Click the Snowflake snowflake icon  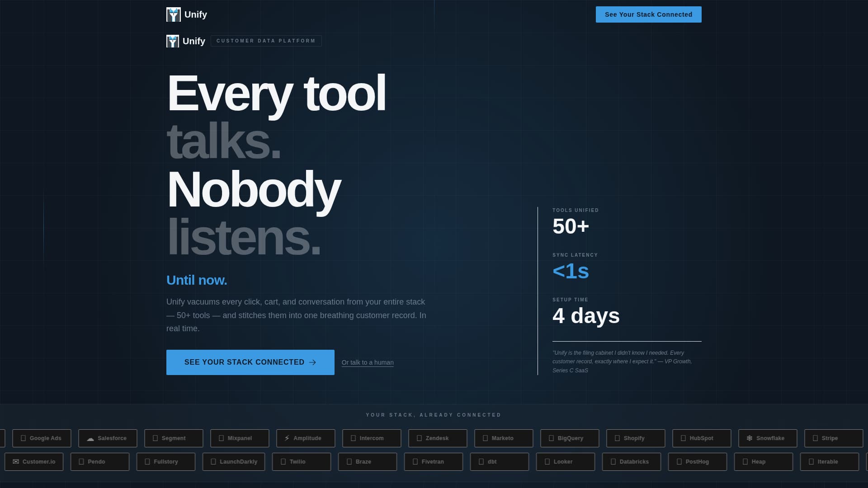[x=750, y=438]
